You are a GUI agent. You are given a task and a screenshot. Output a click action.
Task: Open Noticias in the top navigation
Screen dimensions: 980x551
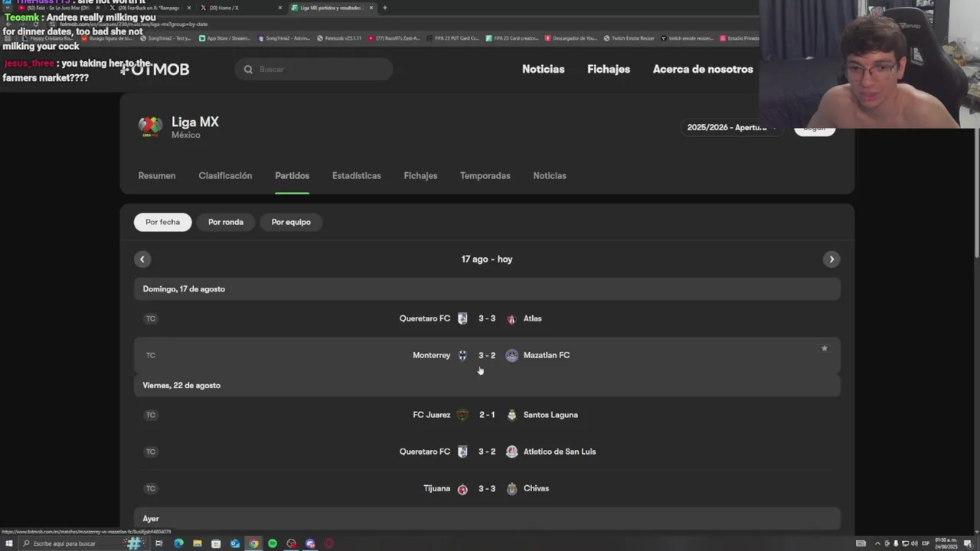click(x=544, y=69)
